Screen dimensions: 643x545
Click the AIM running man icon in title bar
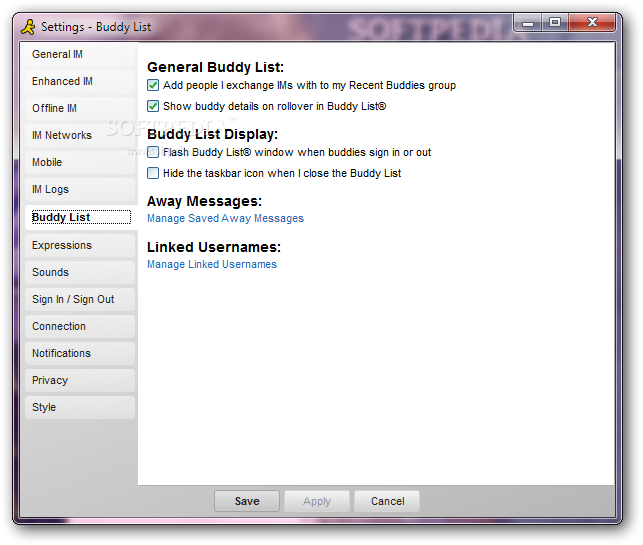(28, 27)
